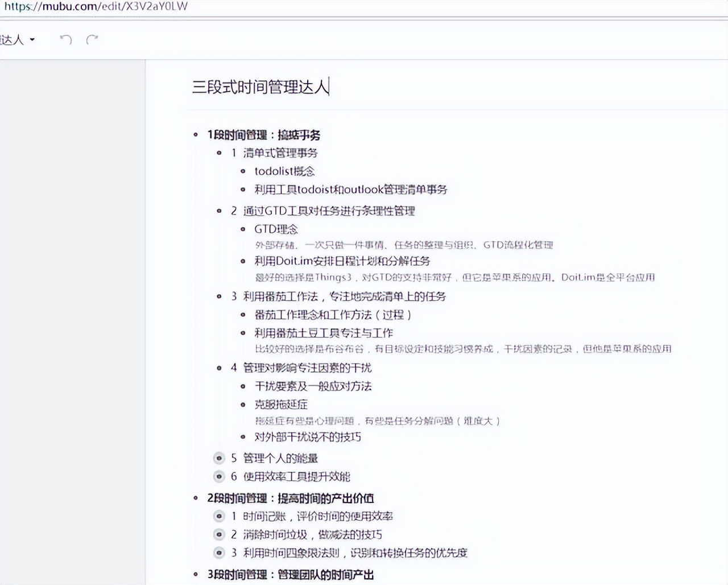
Task: Expand the collapsed item 1 时间记账
Action: [219, 516]
